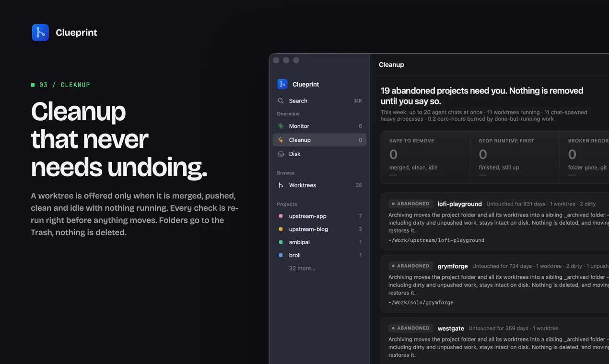Click the ABANDONED badge on westgate
This screenshot has height=364, width=609.
click(x=411, y=328)
